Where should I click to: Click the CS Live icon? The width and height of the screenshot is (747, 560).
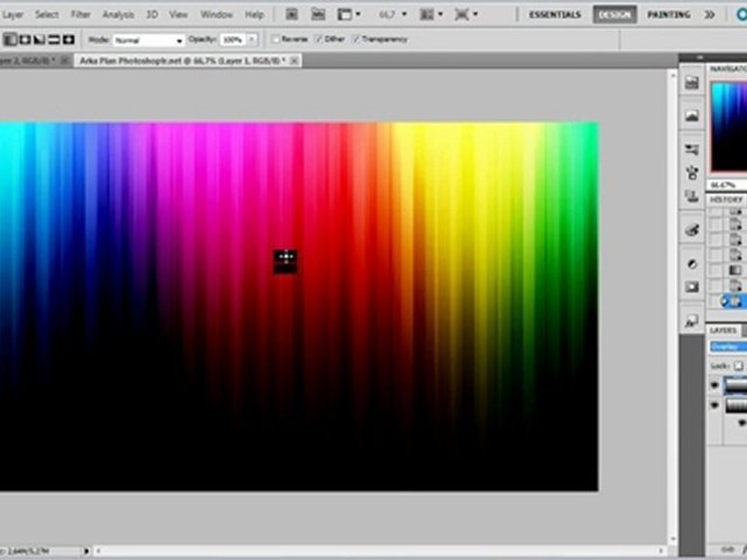742,15
